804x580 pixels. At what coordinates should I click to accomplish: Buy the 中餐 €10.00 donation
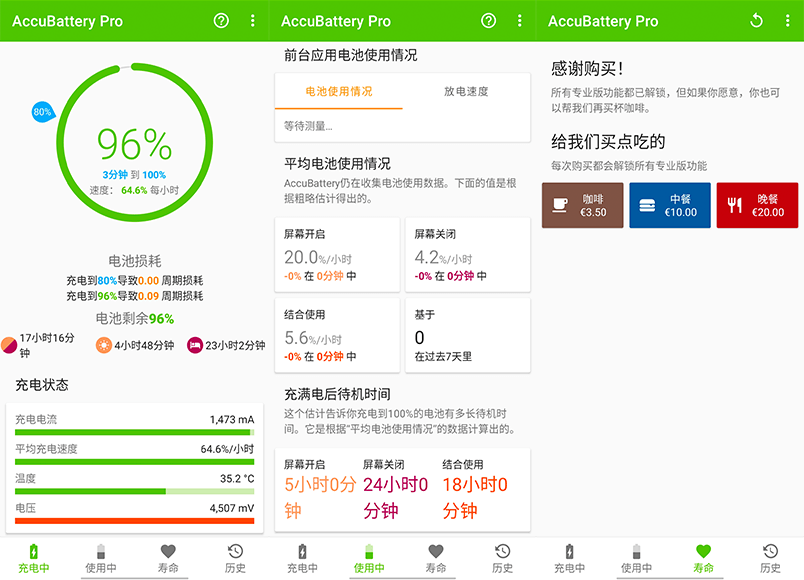[x=670, y=205]
